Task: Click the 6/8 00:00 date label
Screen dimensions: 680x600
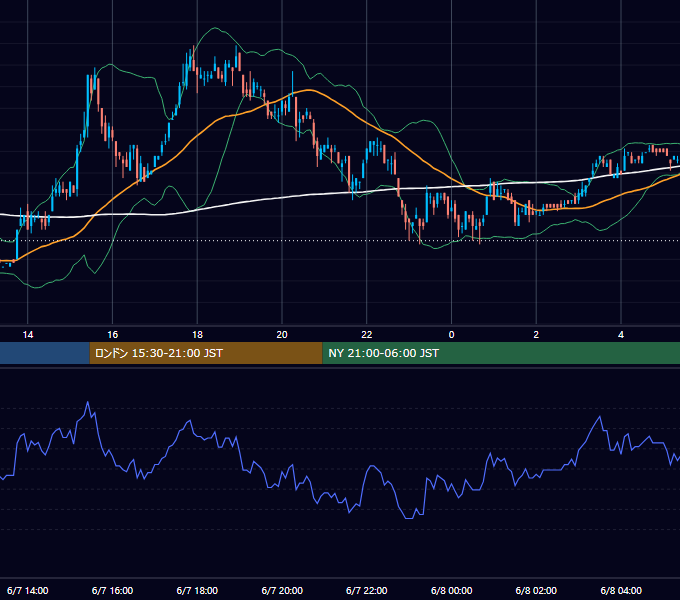Action: pyautogui.click(x=451, y=590)
